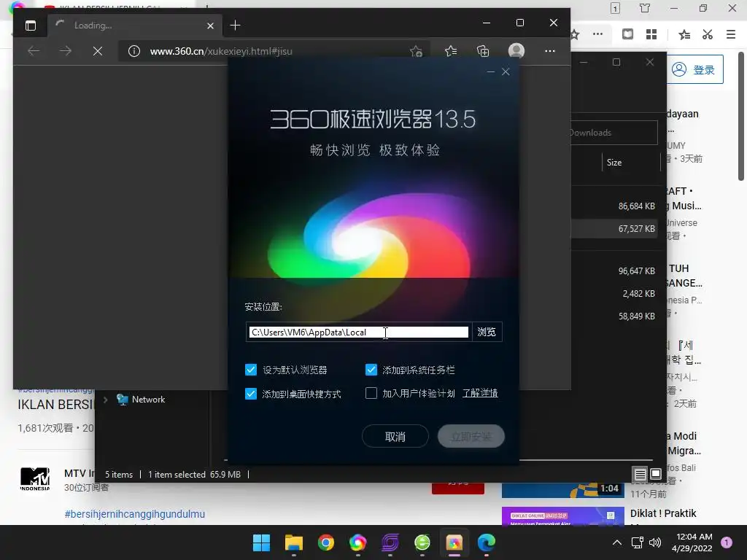Uncheck 添加到桌面快捷方式 checkbox
747x560 pixels.
251,393
